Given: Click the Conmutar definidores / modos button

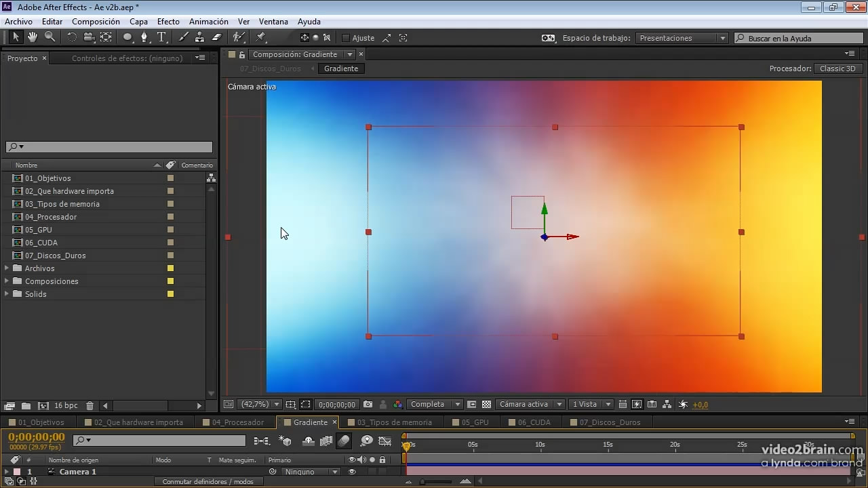Looking at the screenshot, I should (208, 482).
